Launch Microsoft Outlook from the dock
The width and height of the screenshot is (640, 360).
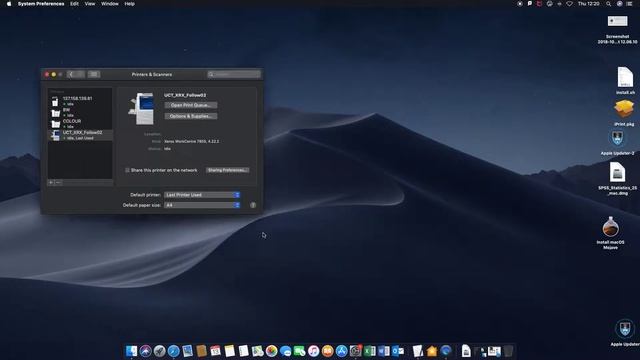[x=398, y=351]
